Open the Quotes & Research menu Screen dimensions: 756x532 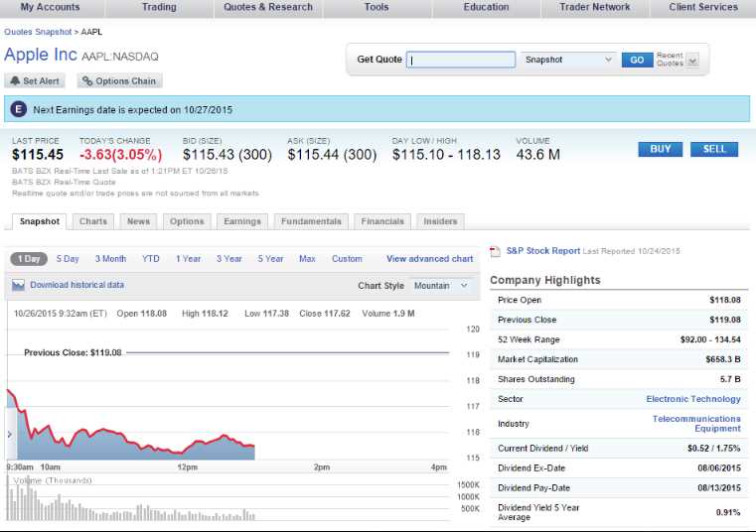coord(268,7)
